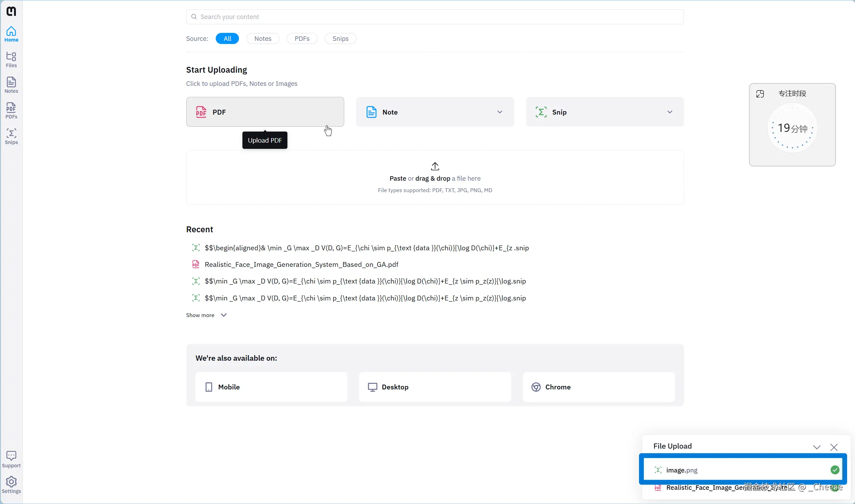Go to PDFs in the sidebar
This screenshot has height=504, width=855.
click(x=11, y=111)
